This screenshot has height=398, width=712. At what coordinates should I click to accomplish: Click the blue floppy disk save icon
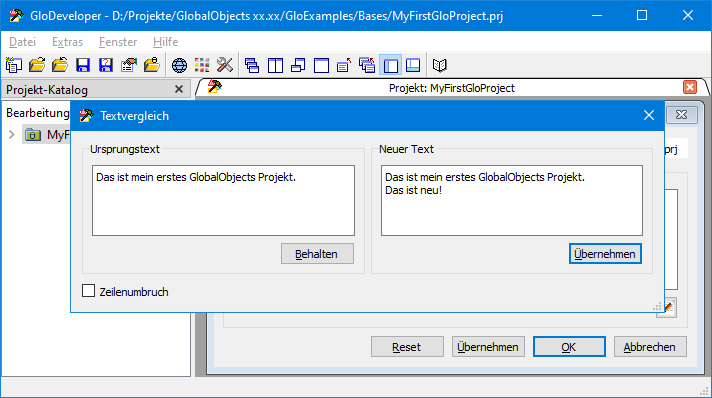tap(83, 65)
